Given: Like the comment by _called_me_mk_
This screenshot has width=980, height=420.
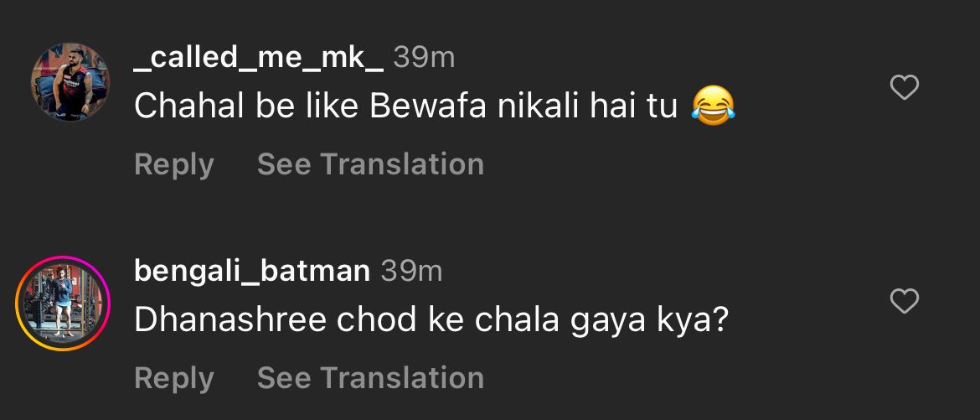Looking at the screenshot, I should [904, 87].
